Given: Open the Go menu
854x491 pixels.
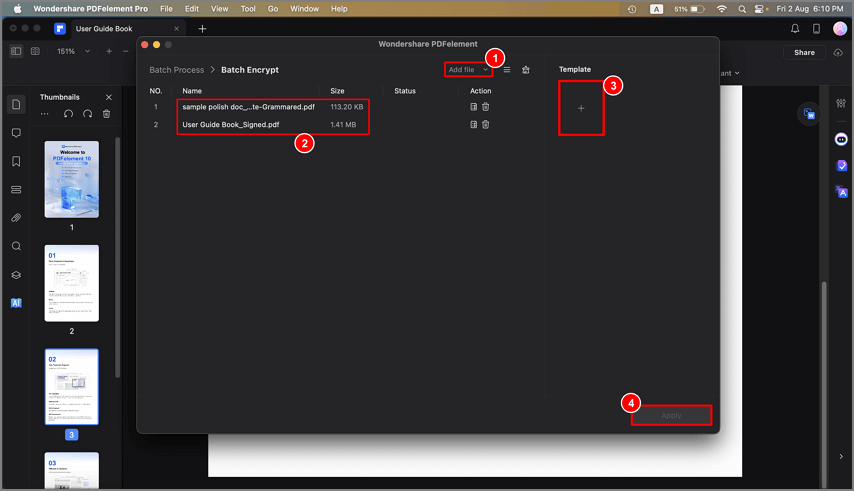Looking at the screenshot, I should [273, 9].
